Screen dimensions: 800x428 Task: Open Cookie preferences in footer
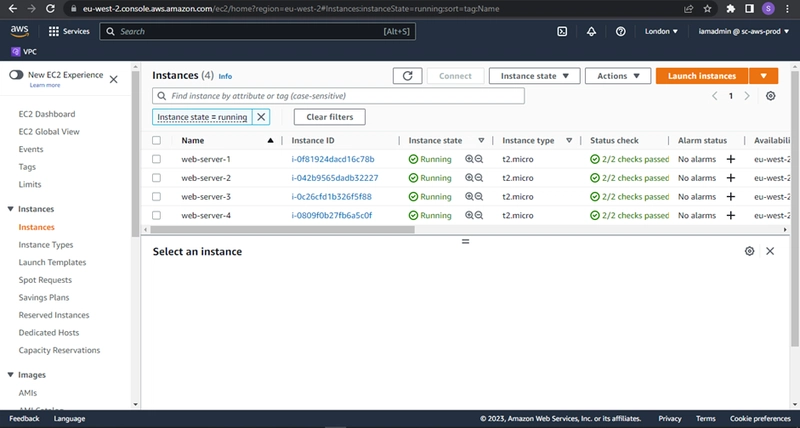[760, 419]
